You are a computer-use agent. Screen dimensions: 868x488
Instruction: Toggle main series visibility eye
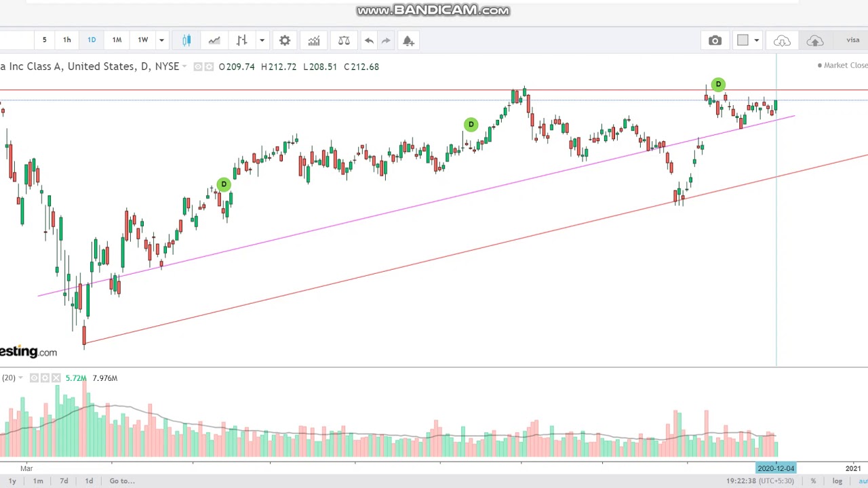(198, 66)
